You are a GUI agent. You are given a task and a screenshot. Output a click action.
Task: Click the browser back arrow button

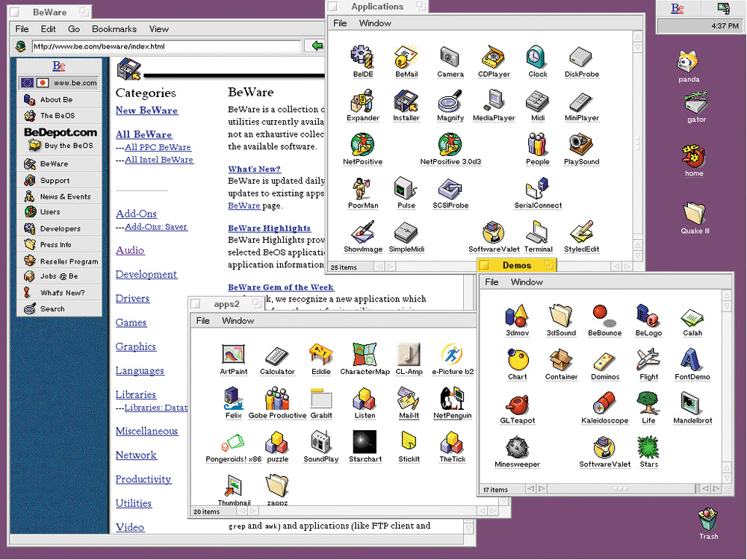click(x=316, y=46)
